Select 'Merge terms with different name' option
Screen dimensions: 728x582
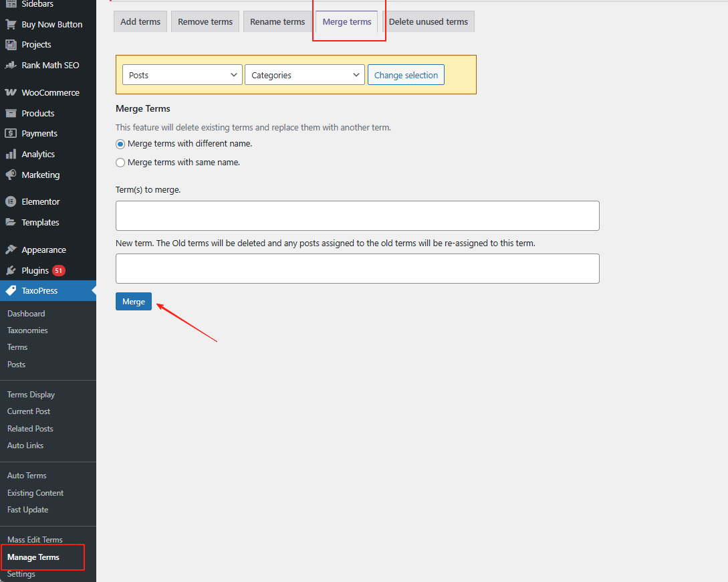tap(120, 144)
